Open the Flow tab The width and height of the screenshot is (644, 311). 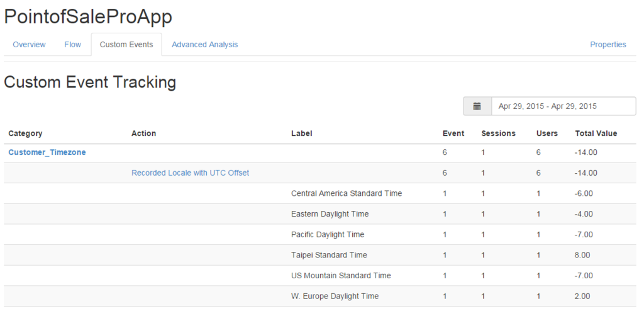(73, 45)
